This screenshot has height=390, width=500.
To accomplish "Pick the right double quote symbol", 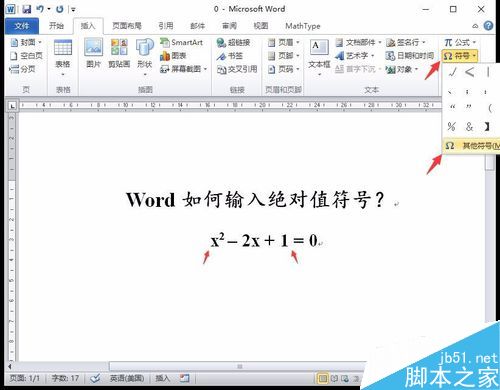I will [469, 108].
